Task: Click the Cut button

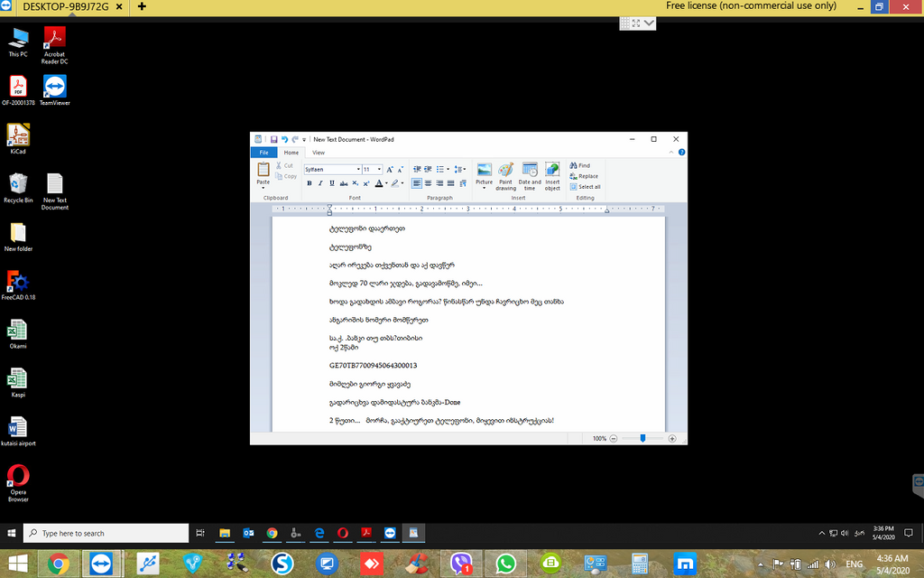Action: (284, 166)
